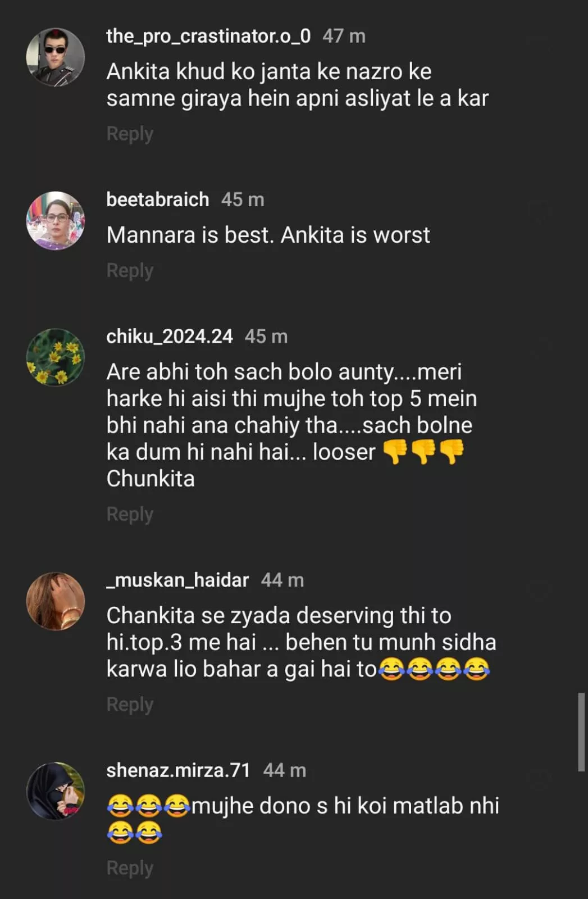Click the beetabraich username

[157, 199]
